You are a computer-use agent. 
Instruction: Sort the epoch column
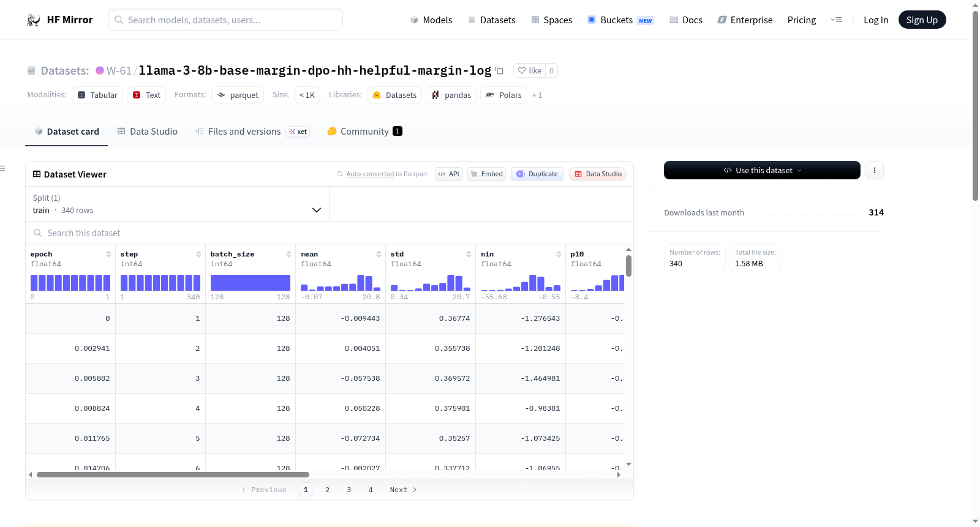(108, 254)
